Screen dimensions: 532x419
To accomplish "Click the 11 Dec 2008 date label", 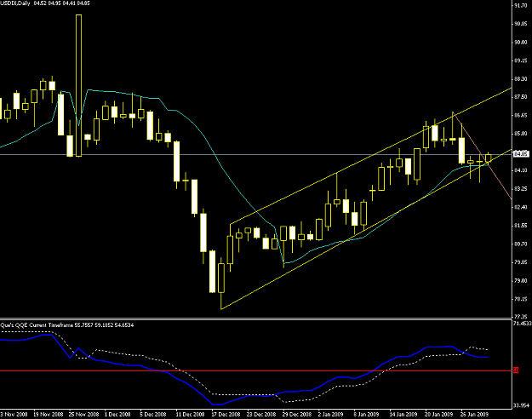I will [x=191, y=414].
